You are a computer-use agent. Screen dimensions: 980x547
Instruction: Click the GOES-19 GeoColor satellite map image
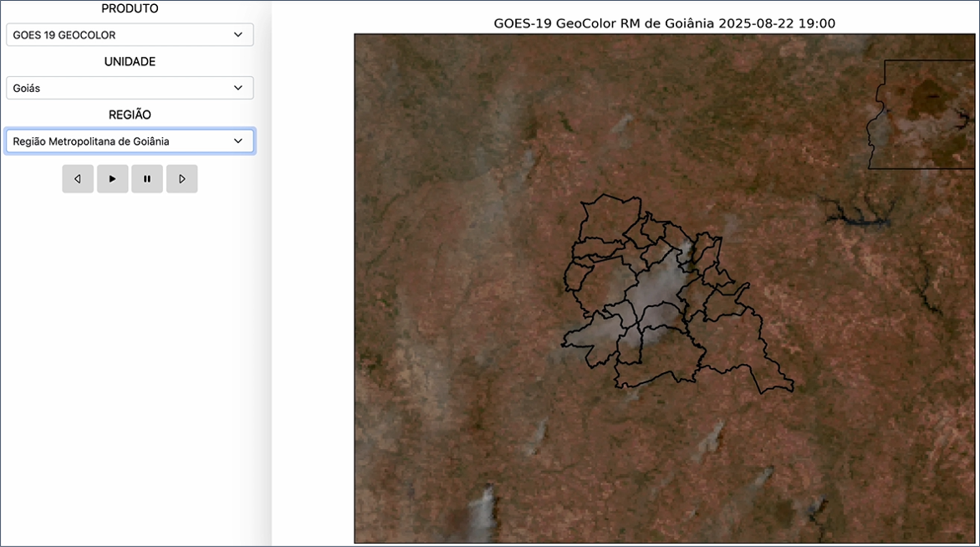pos(665,289)
